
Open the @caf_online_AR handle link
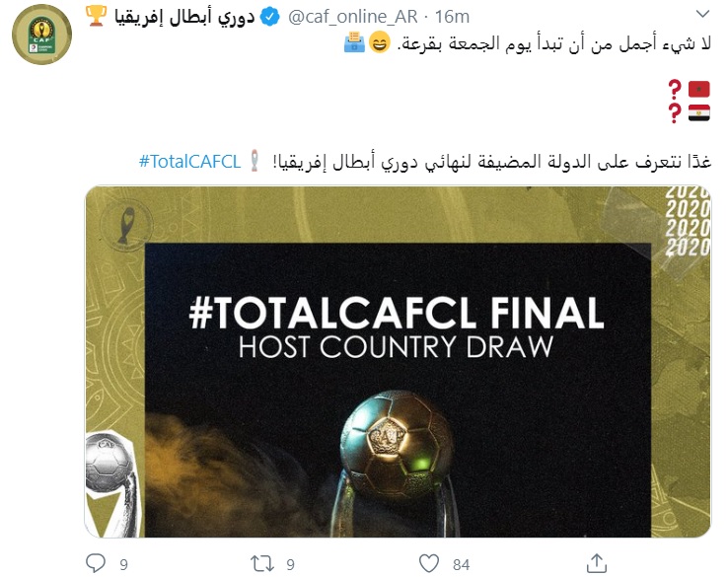(352, 17)
